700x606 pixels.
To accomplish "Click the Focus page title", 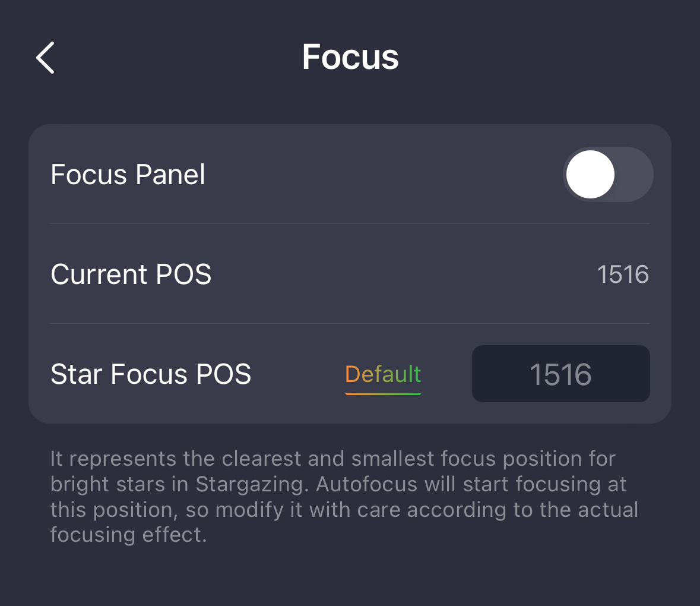I will point(350,58).
